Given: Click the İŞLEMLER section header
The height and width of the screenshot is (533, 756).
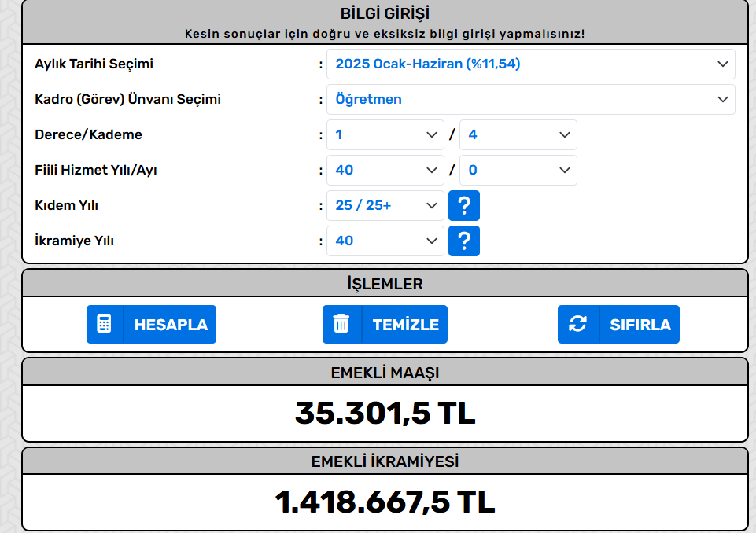Looking at the screenshot, I should (385, 284).
